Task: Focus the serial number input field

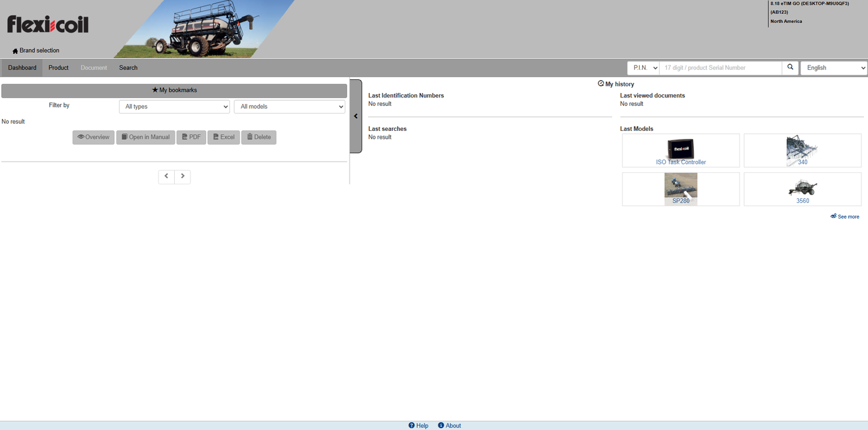Action: (x=720, y=68)
